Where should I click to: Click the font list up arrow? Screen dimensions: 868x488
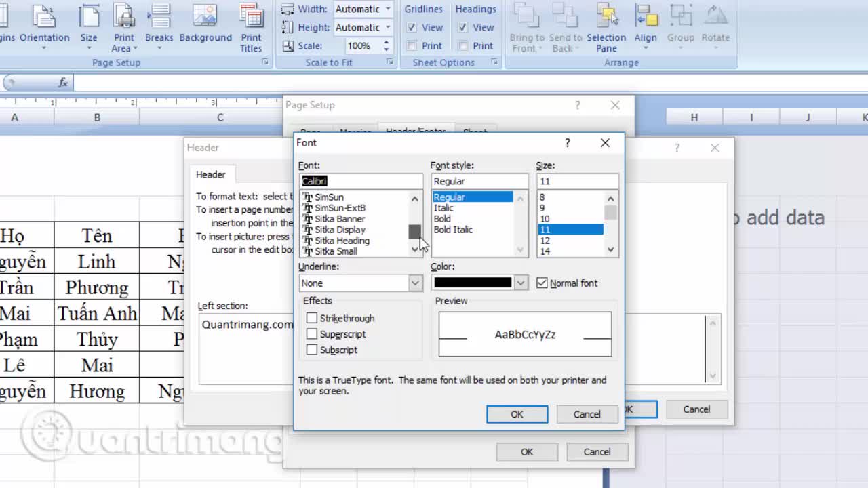(x=415, y=198)
